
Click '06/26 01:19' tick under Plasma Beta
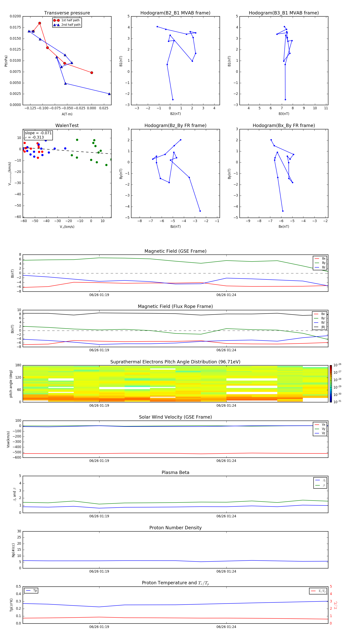(99, 516)
